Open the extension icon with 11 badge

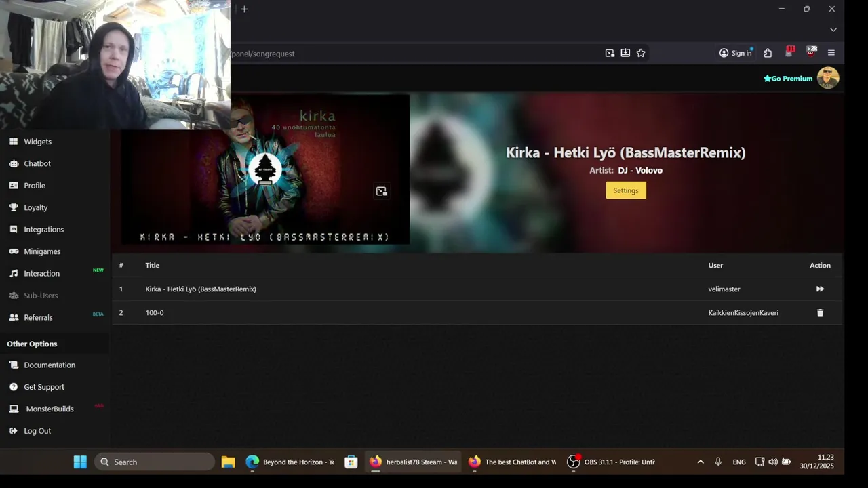[x=789, y=52]
